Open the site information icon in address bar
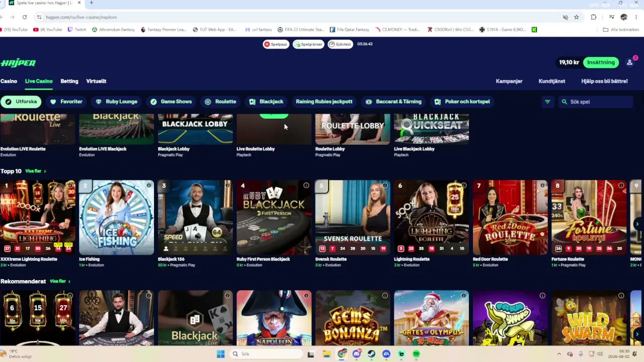644x362 pixels. 39,17
